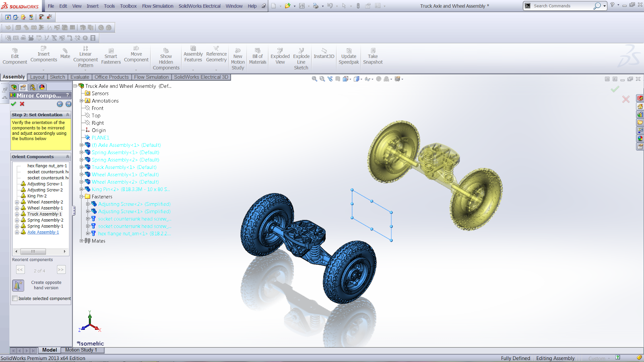
Task: Collapse the Orient Components section
Action: tap(68, 156)
